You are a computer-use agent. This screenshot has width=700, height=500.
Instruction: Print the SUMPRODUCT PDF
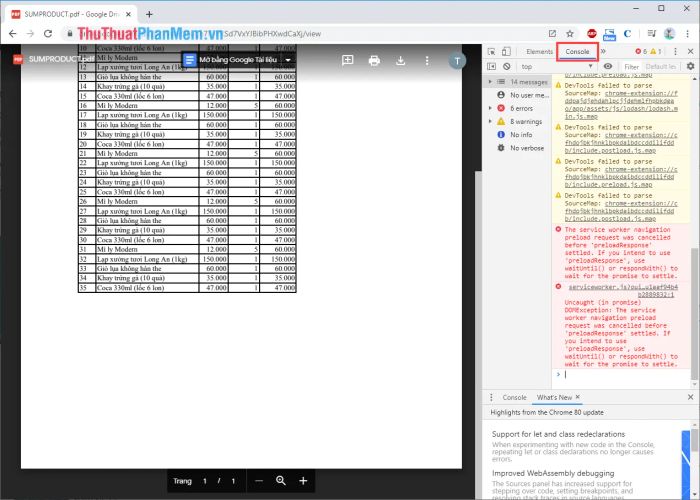374,60
